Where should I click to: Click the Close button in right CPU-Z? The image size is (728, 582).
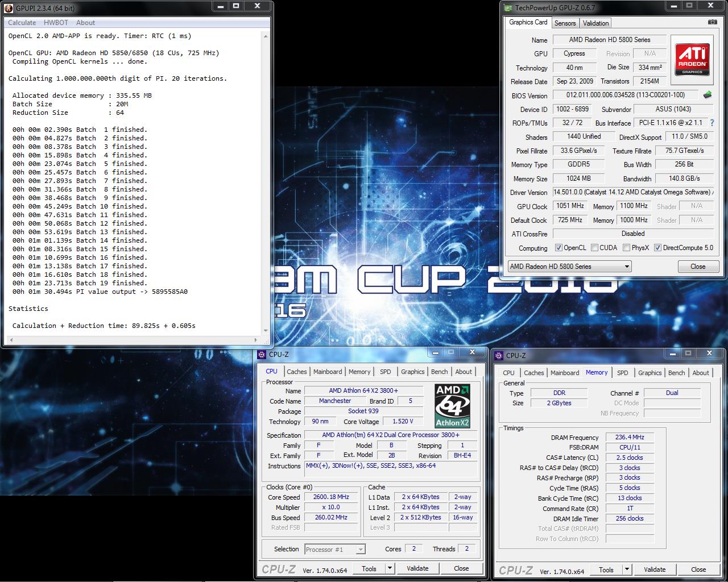(698, 569)
